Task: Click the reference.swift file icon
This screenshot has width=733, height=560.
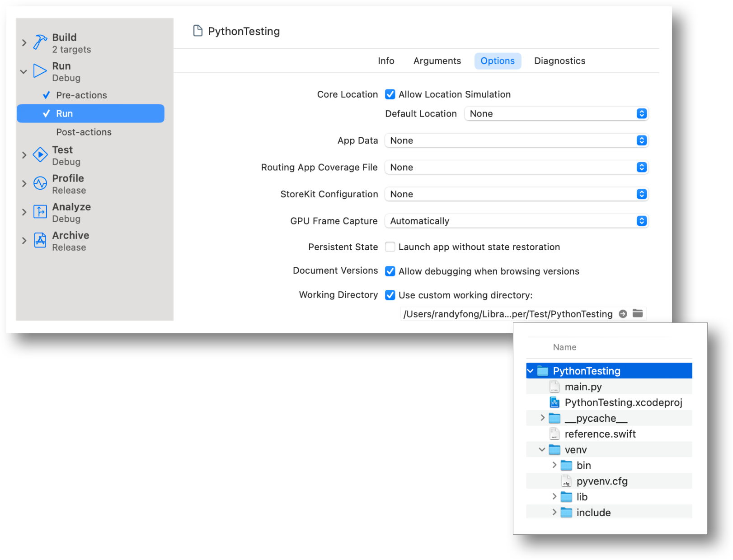Action: pos(554,434)
